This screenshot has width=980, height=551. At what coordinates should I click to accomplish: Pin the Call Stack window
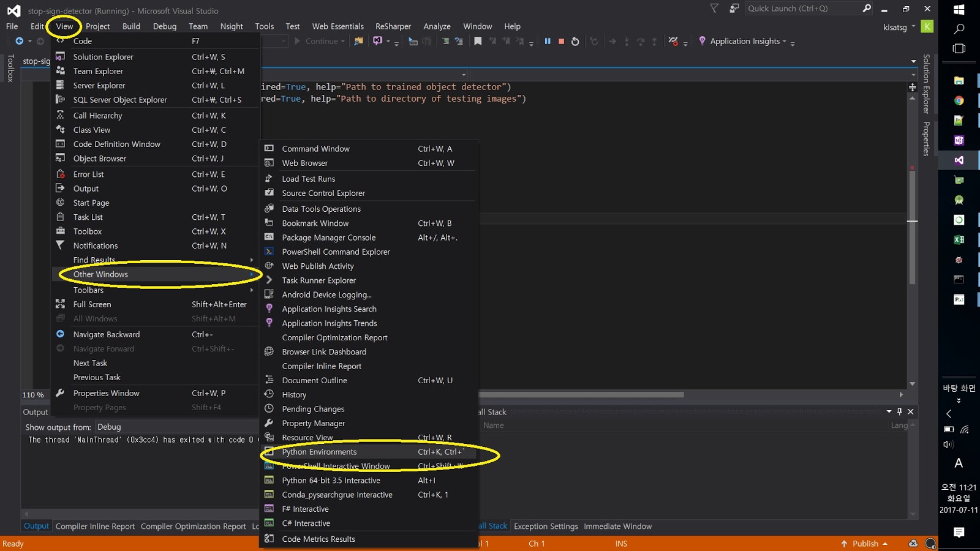[x=900, y=412]
